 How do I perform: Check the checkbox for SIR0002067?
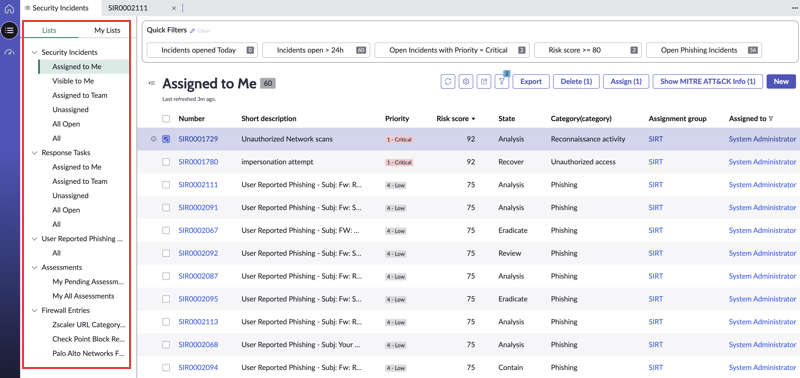[166, 230]
